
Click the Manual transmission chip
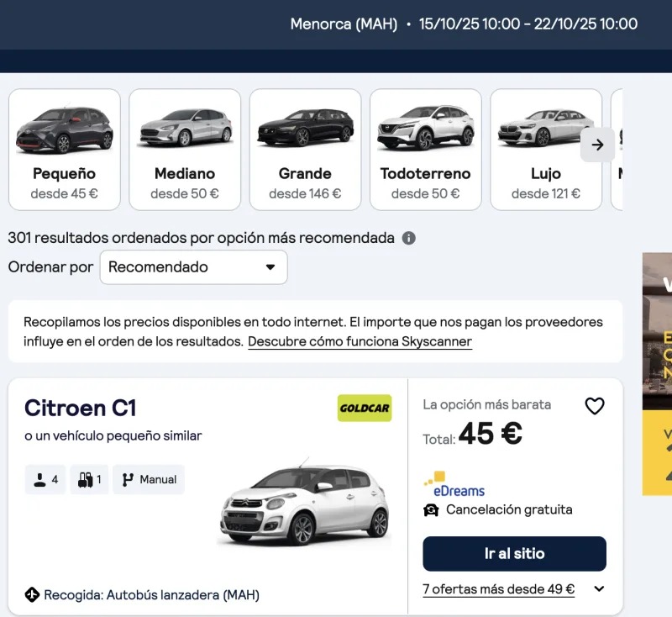pos(149,479)
